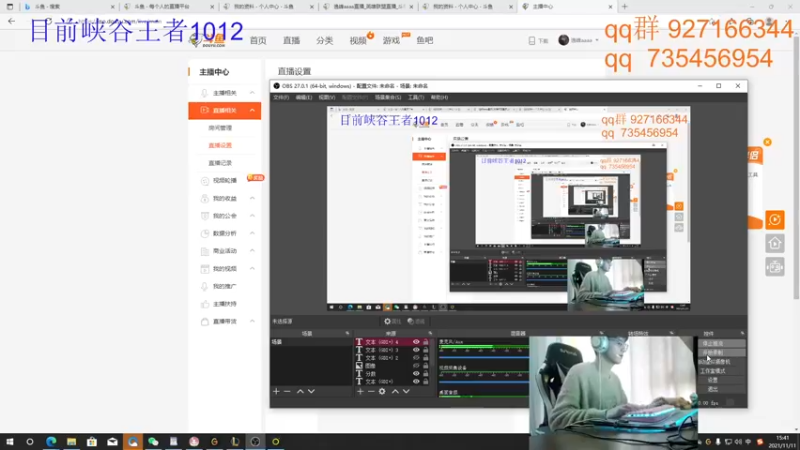This screenshot has height=450, width=800.
Task: Click the gear icon in OBS sources toolbar
Action: pos(382,391)
